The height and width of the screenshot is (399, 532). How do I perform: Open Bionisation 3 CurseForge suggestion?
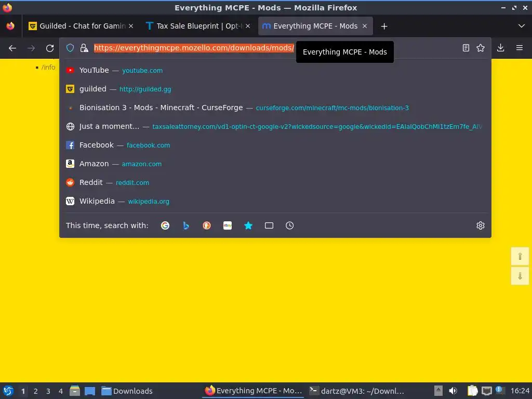[275, 108]
